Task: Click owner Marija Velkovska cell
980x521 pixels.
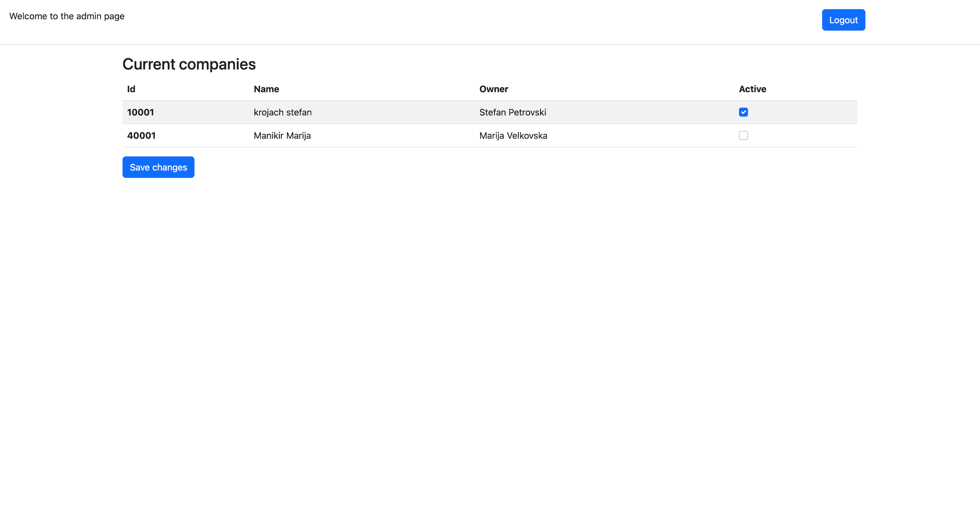Action: coord(513,136)
